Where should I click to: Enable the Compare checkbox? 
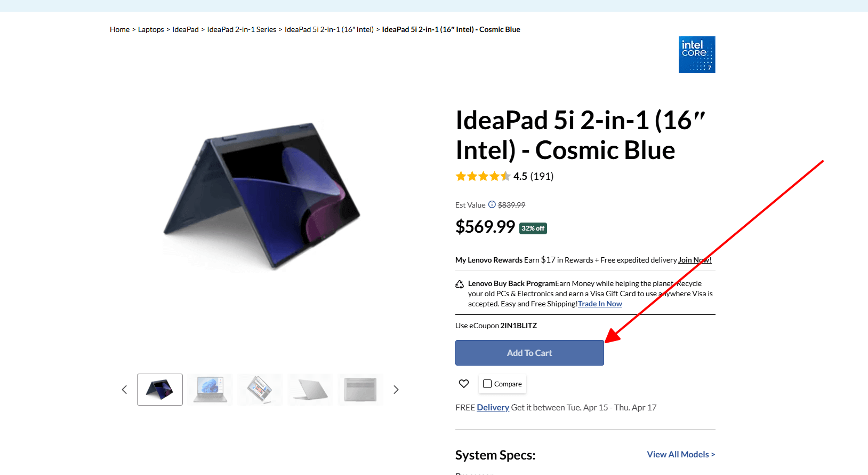[487, 383]
